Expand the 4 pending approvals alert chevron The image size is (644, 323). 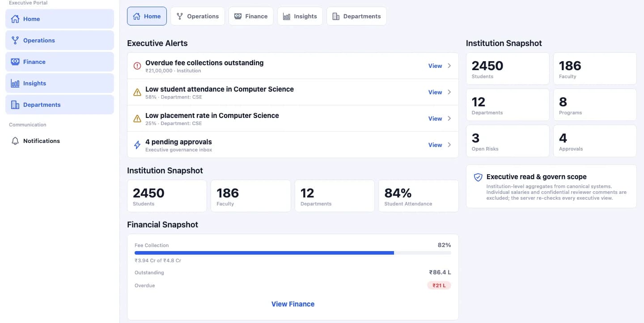click(x=449, y=145)
